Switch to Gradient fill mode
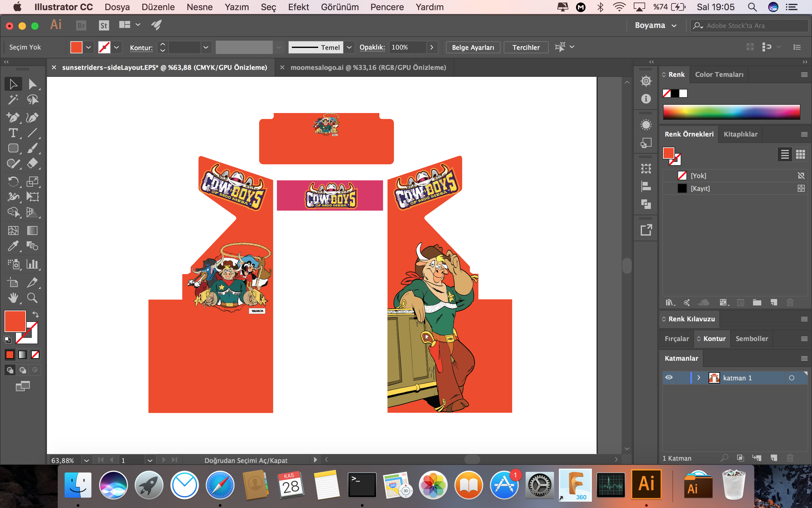 coord(23,354)
